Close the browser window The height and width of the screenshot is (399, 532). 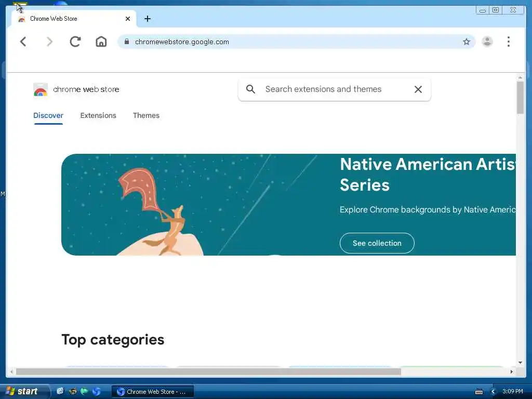(513, 10)
